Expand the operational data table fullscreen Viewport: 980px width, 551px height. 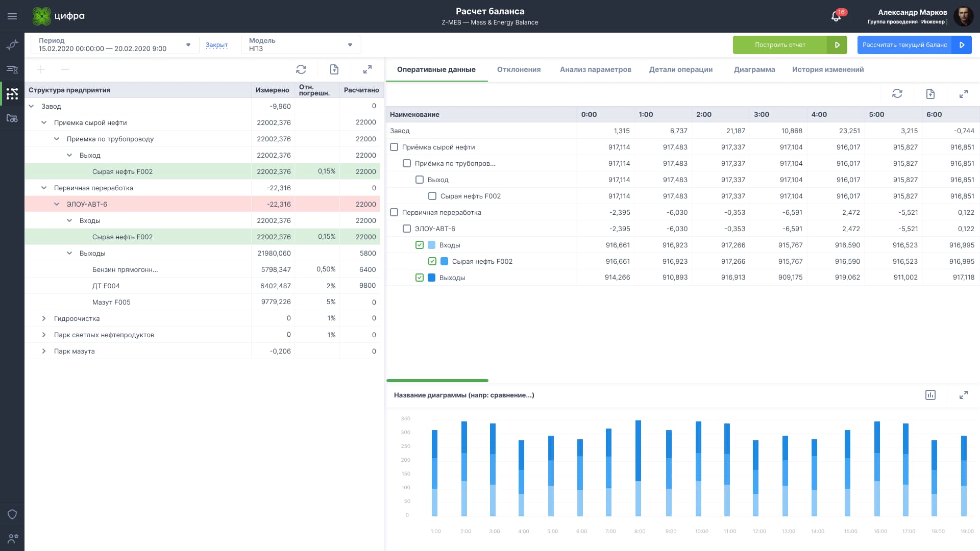pyautogui.click(x=963, y=94)
